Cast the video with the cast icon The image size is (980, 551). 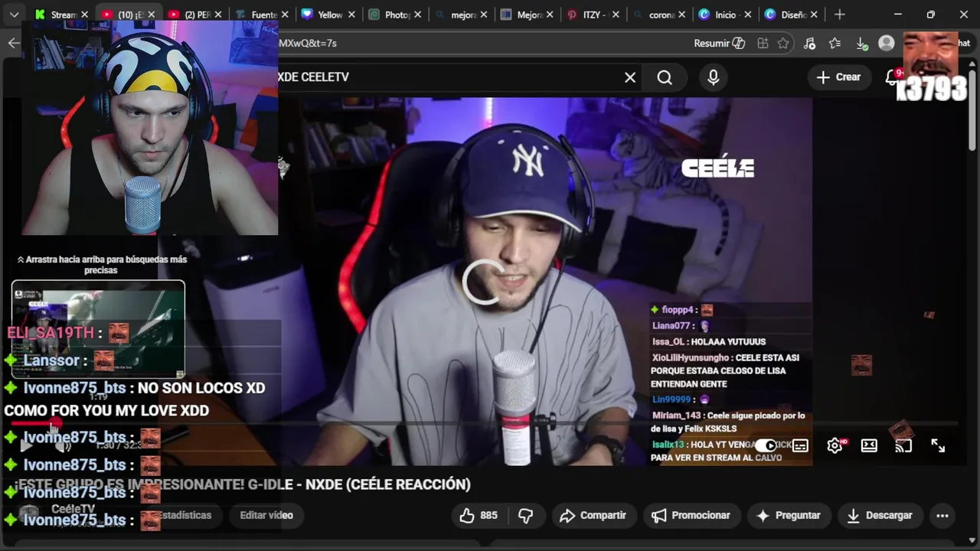tap(903, 445)
